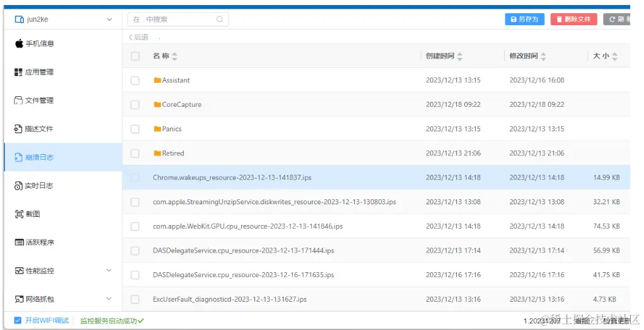The image size is (644, 330).
Task: Select 崩溃日志 in sidebar
Action: 63,157
